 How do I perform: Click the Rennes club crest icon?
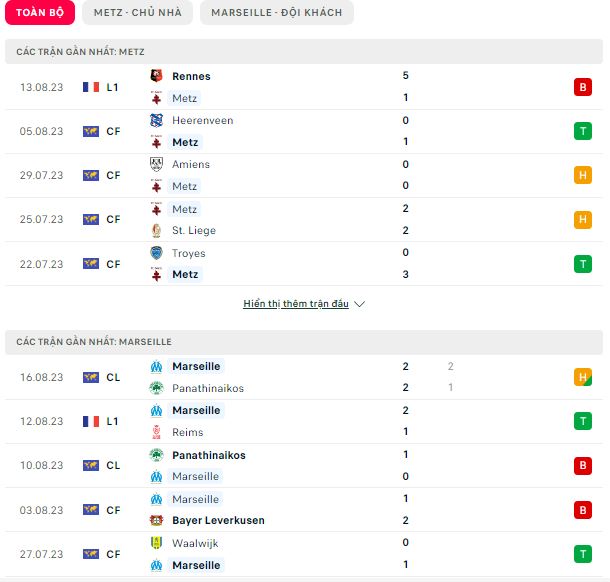(156, 75)
